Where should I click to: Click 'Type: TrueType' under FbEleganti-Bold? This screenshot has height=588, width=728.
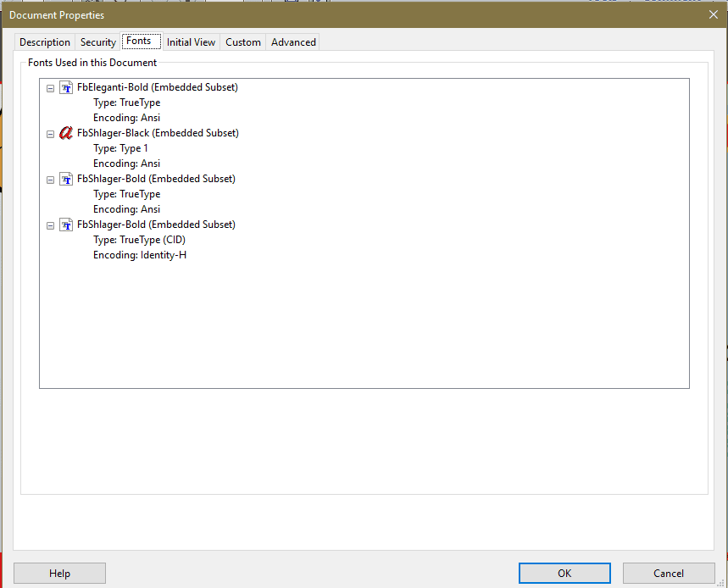[127, 103]
